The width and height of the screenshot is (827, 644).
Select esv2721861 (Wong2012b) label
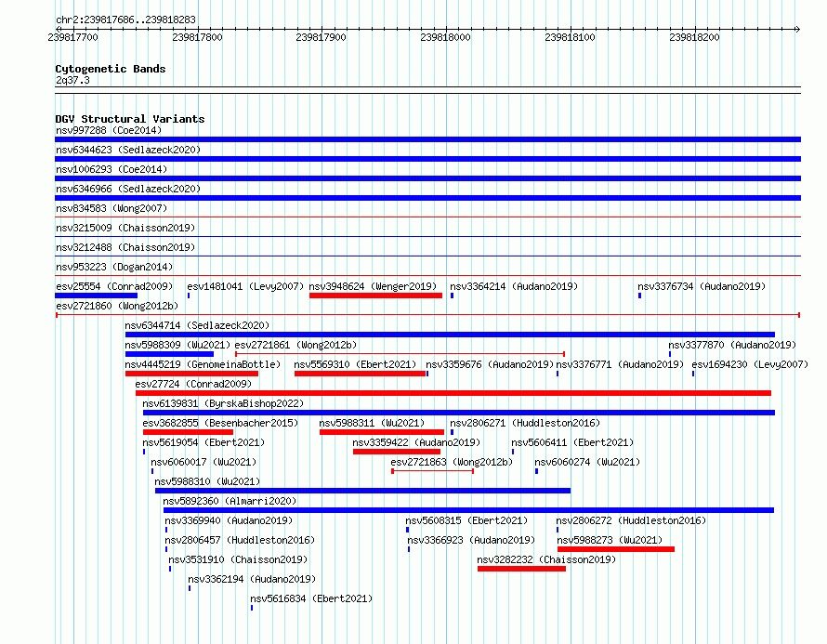pos(295,345)
